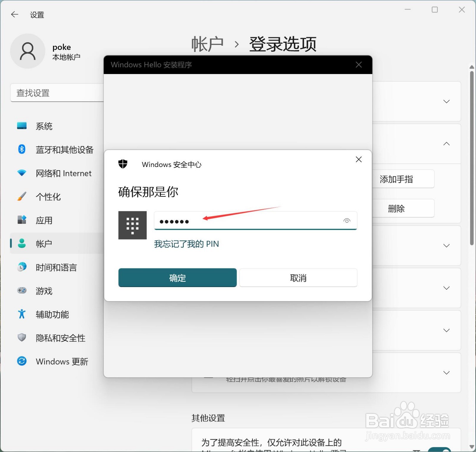Expand the chevron below 删除 button
This screenshot has width=476, height=452.
(447, 245)
